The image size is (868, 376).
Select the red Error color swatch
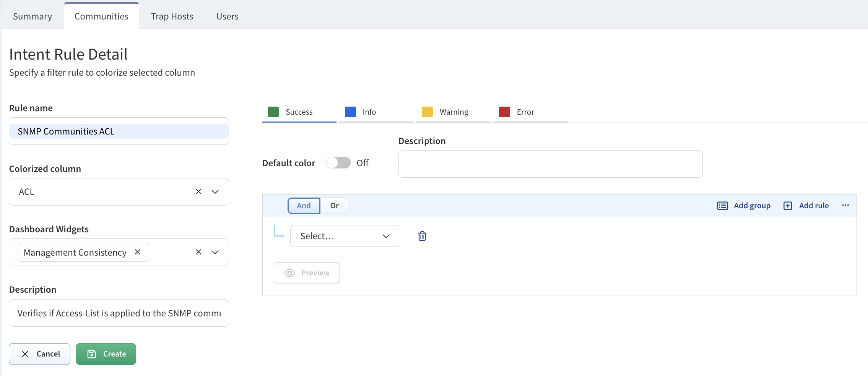click(504, 112)
